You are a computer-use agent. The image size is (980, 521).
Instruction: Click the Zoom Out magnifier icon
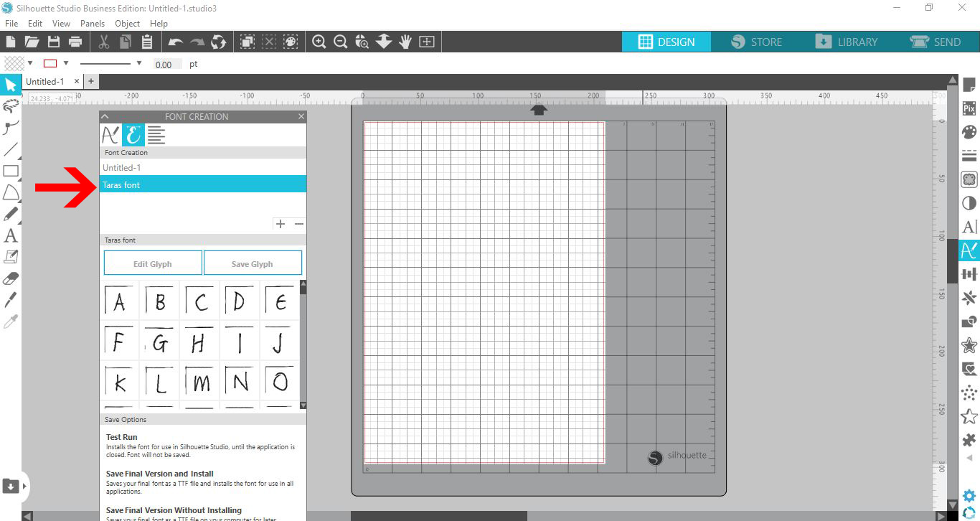click(341, 42)
